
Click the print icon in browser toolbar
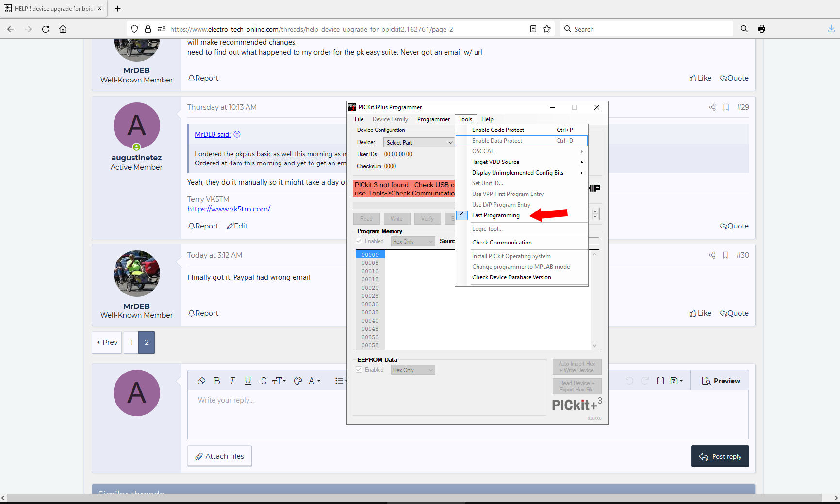click(x=762, y=29)
